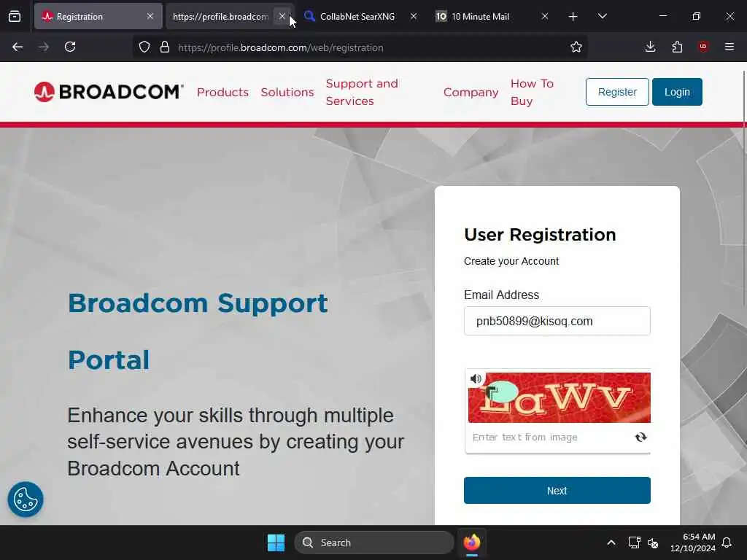
Task: Open cookie preferences icon
Action: [26, 499]
